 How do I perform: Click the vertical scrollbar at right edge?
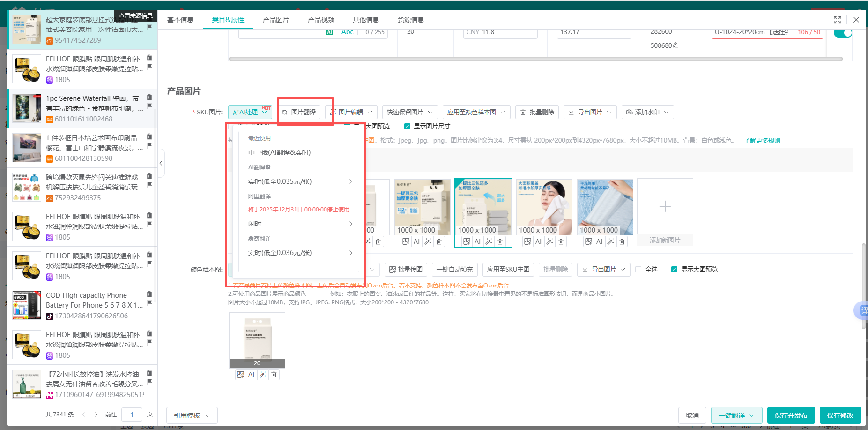(x=863, y=286)
